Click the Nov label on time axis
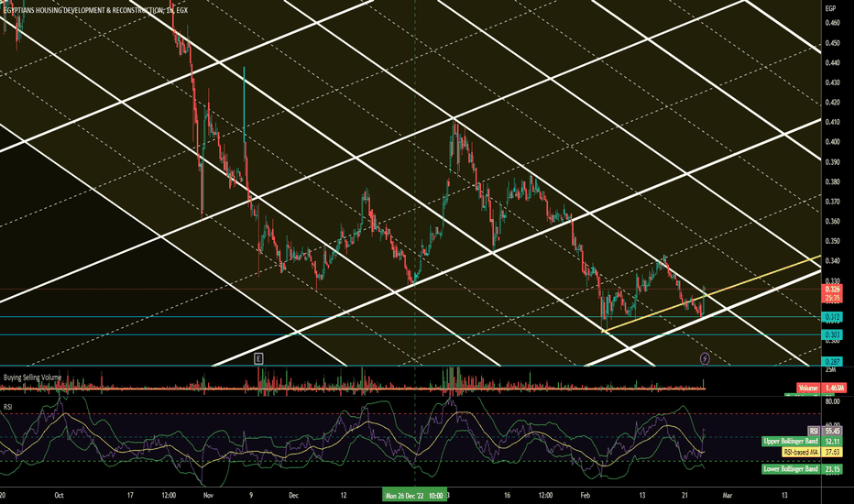The width and height of the screenshot is (854, 504). coord(207,495)
